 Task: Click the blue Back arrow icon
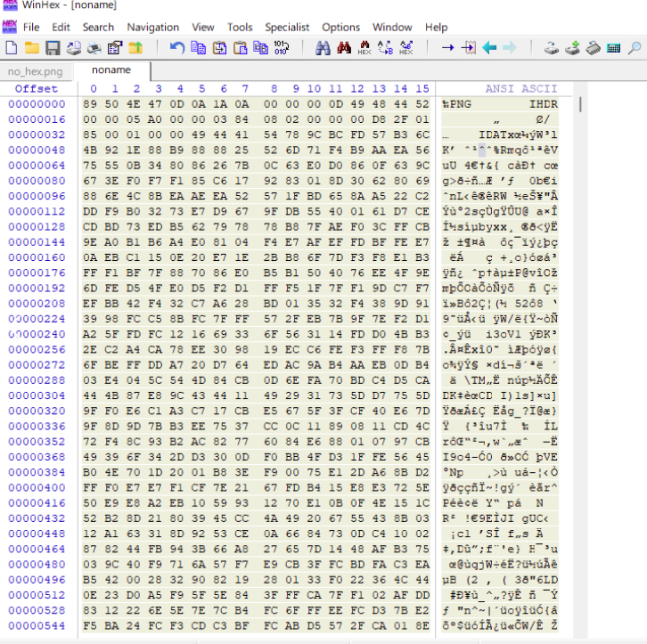click(489, 47)
